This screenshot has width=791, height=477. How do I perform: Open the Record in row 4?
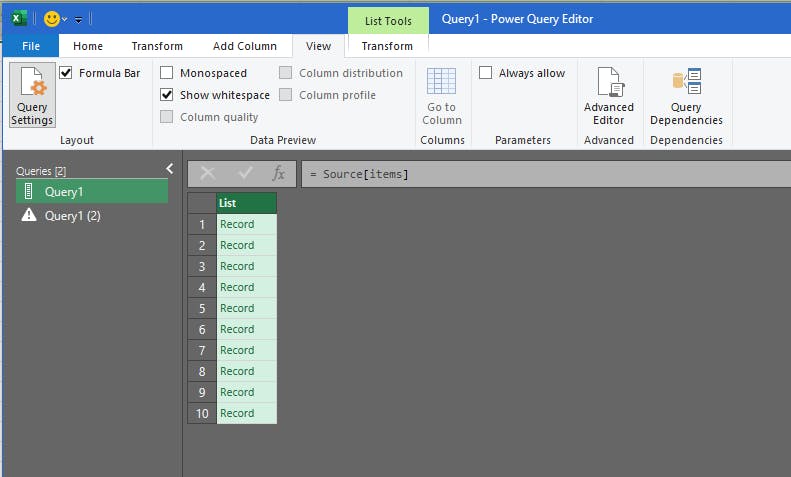[x=237, y=287]
